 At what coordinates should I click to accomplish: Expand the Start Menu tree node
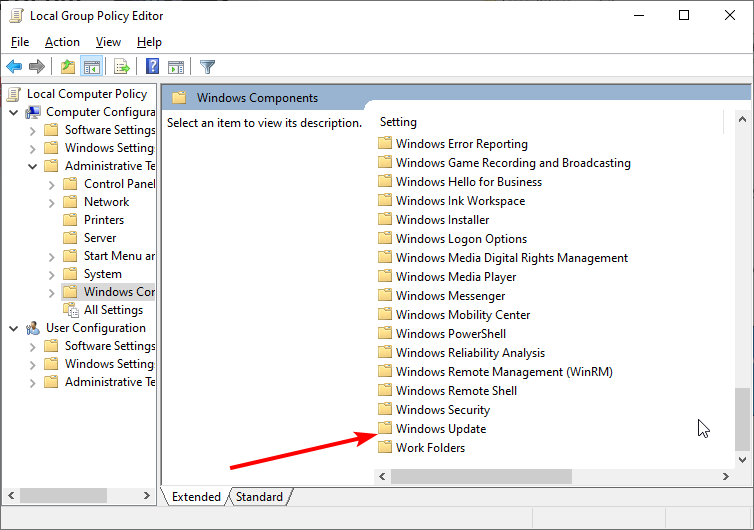click(x=51, y=257)
